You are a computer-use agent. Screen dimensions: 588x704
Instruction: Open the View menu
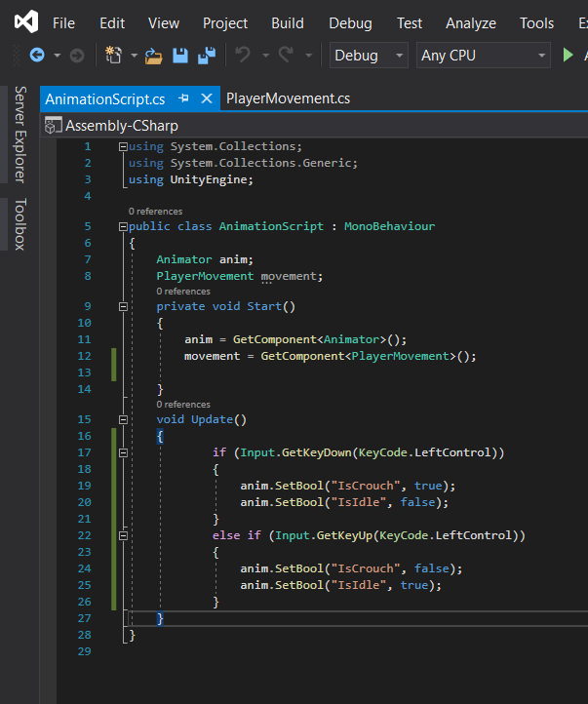pyautogui.click(x=164, y=22)
